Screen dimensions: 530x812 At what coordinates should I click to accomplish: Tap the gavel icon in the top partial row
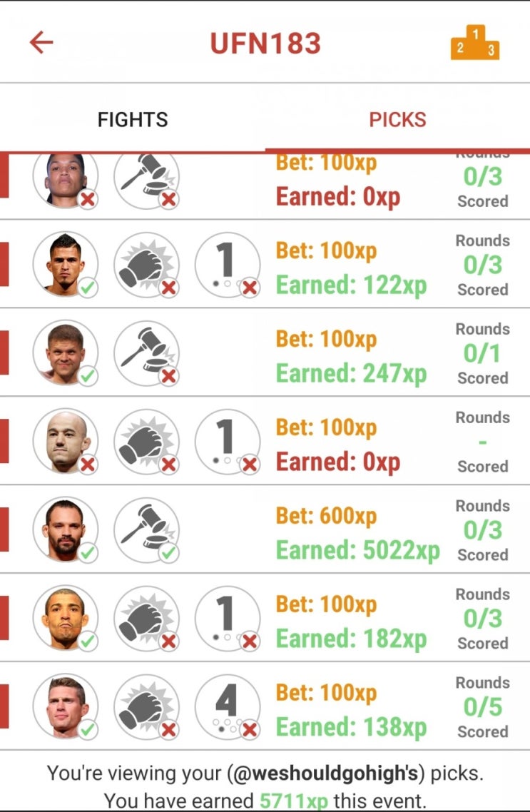(x=146, y=178)
